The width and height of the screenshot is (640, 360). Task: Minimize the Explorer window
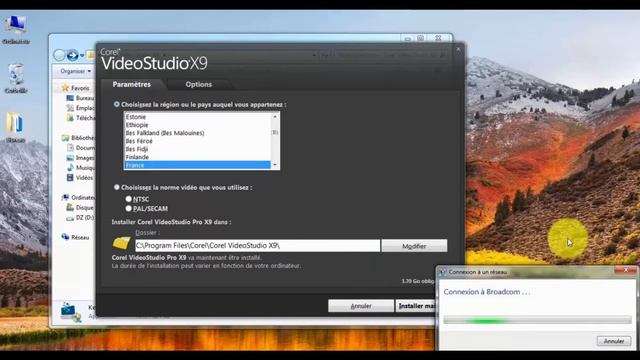407,38
